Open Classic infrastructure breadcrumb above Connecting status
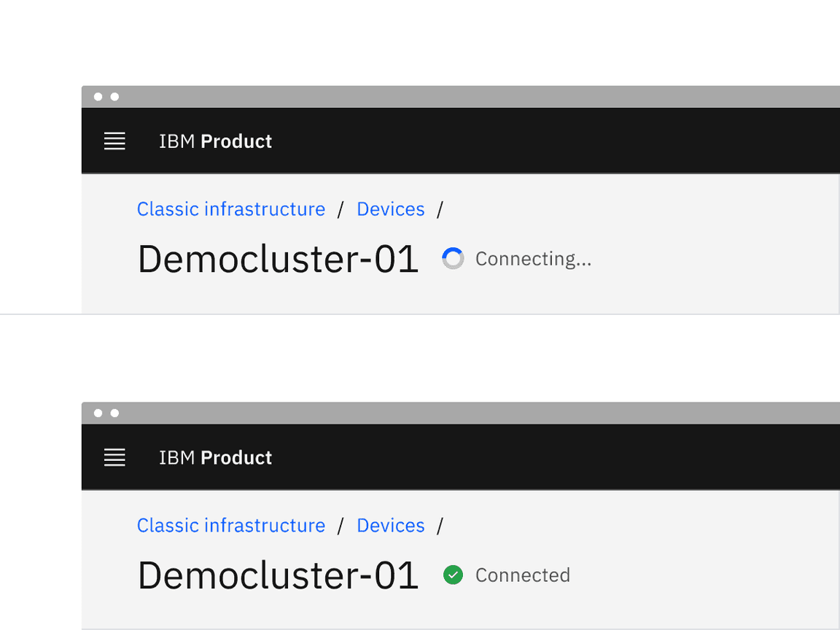Viewport: 840px width, 630px height. coord(231,209)
